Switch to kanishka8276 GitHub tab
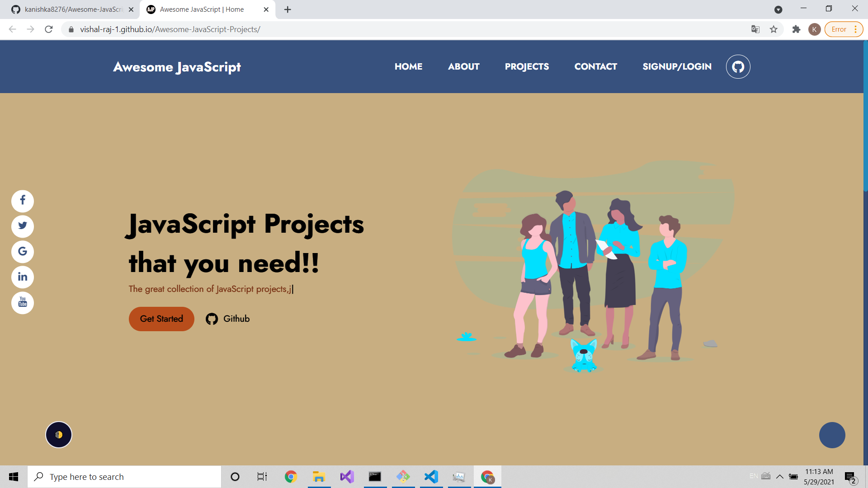Image resolution: width=868 pixels, height=488 pixels. 72,9
